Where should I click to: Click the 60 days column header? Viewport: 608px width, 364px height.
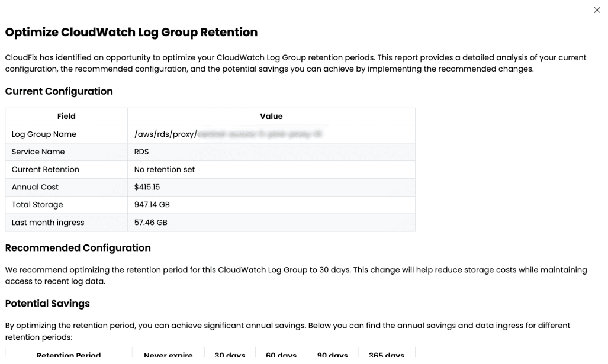pos(281,354)
